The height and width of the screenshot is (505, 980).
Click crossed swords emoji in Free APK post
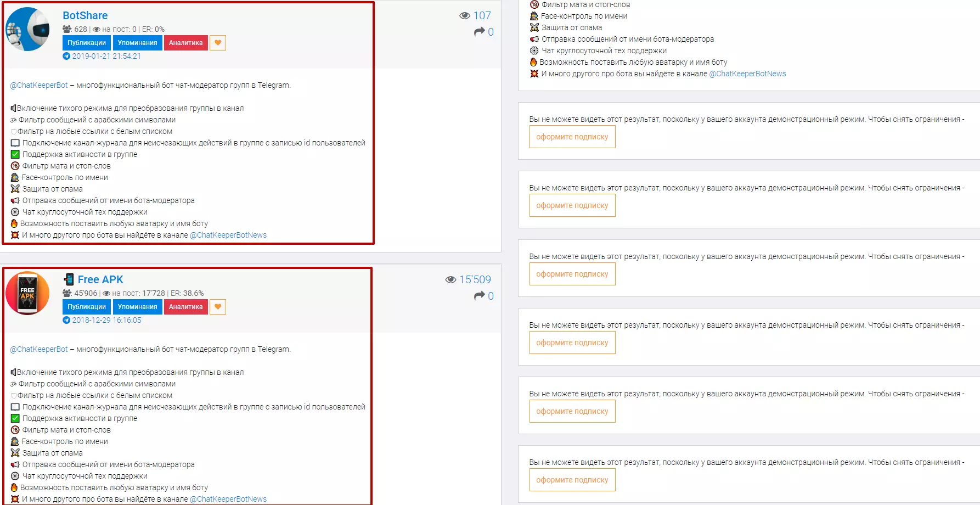[x=15, y=453]
